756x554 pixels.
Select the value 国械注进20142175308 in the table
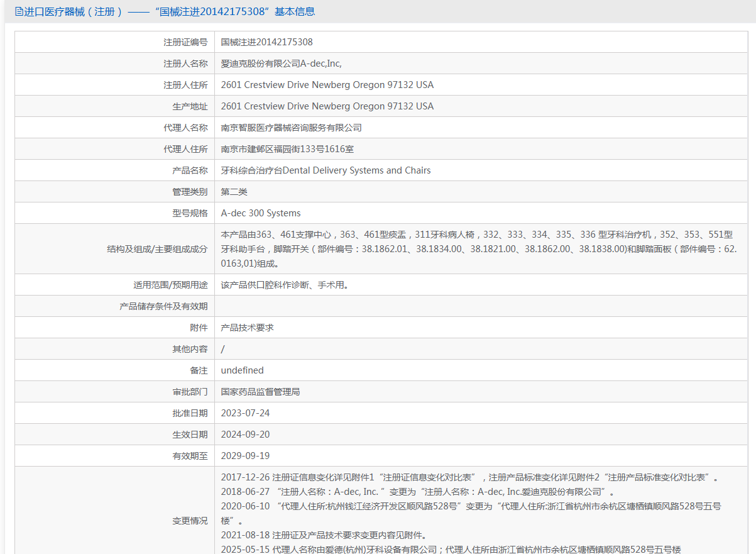click(267, 42)
